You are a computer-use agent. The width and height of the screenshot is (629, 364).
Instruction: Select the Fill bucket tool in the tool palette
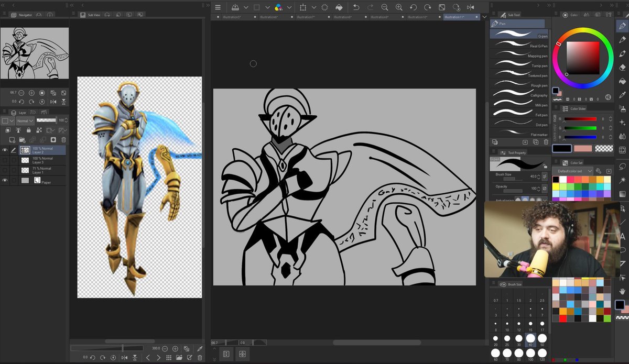coord(622,81)
